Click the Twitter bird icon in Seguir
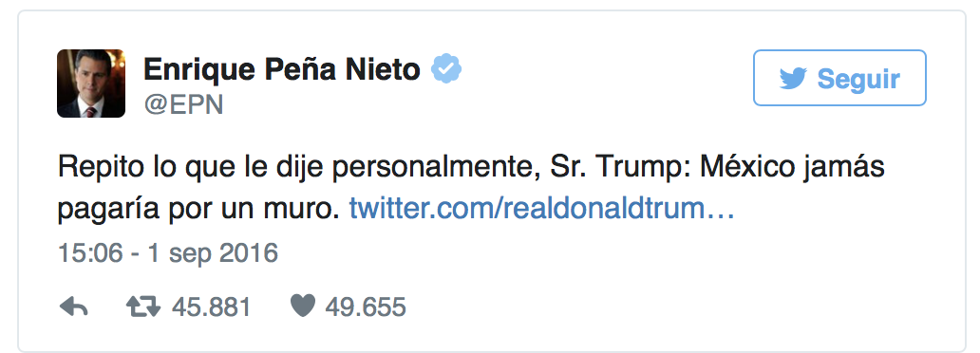This screenshot has width=980, height=353. (x=793, y=79)
